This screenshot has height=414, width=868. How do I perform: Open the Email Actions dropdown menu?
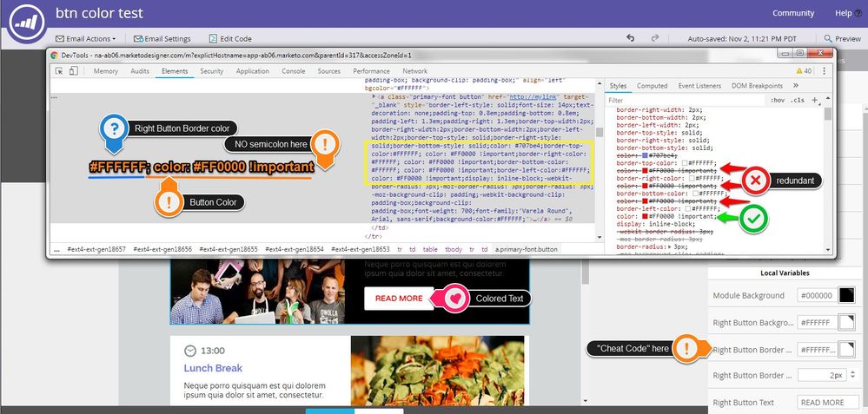click(x=86, y=39)
